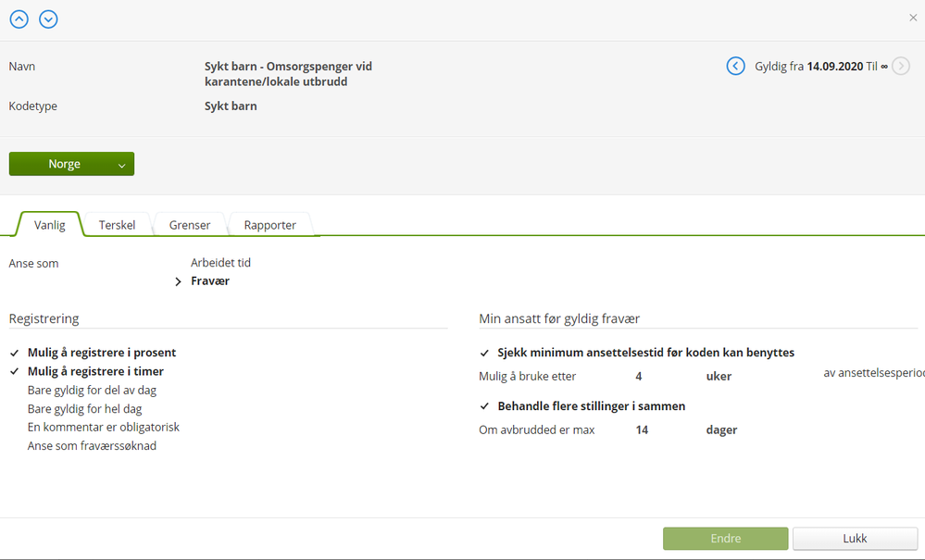Open the Grenser tab
The height and width of the screenshot is (560, 925).
(x=190, y=225)
